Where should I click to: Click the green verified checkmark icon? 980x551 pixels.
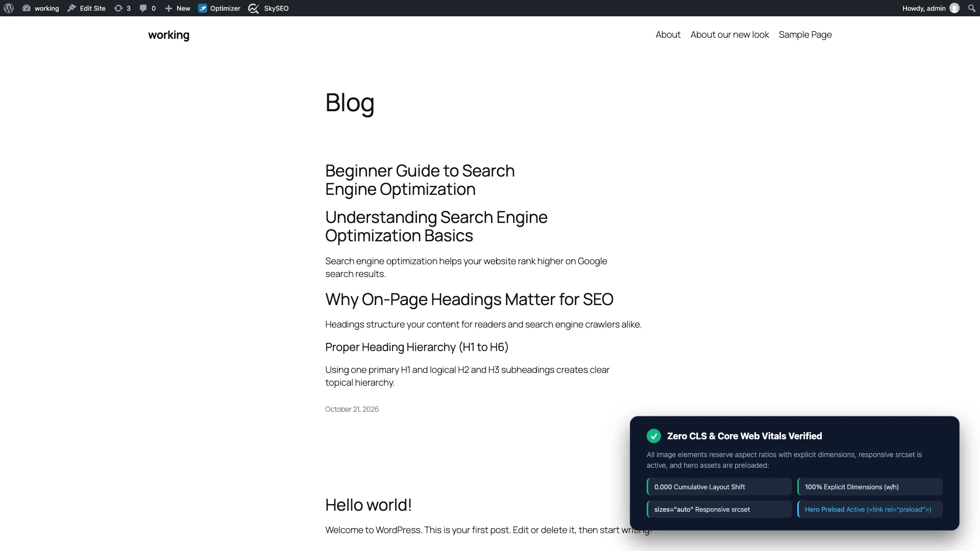pyautogui.click(x=654, y=436)
